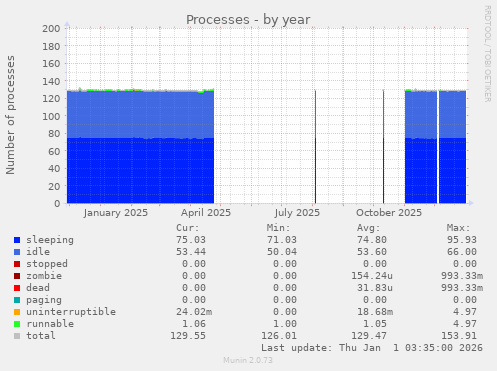This screenshot has width=497, height=371.
Task: Select the "Munin 2.0.73" version footer
Action: click(248, 360)
